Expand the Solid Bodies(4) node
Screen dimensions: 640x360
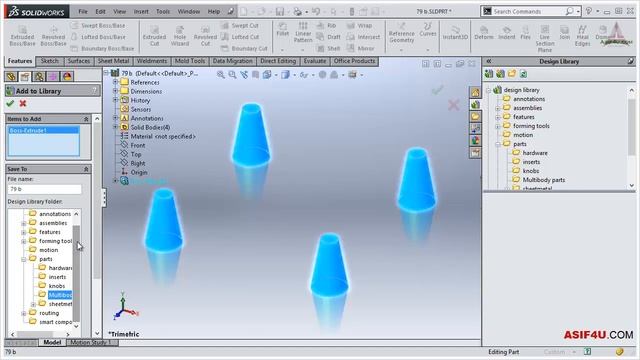pos(116,127)
